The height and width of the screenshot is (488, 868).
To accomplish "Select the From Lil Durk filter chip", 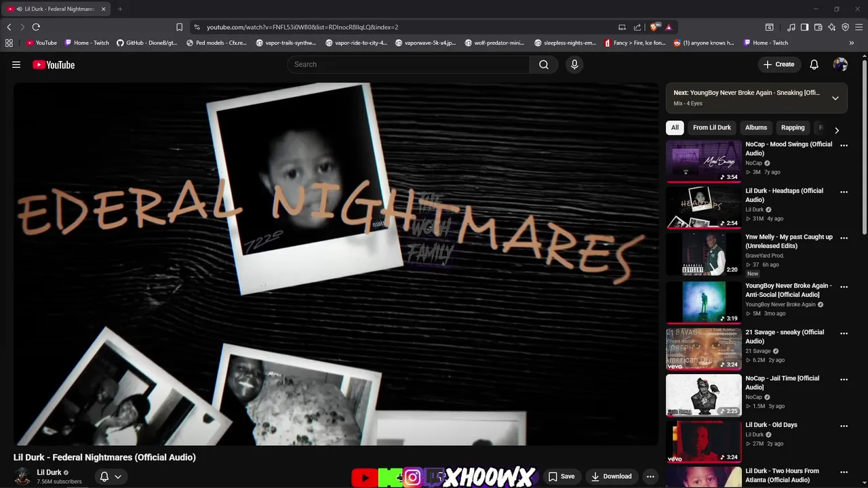I will pyautogui.click(x=711, y=127).
